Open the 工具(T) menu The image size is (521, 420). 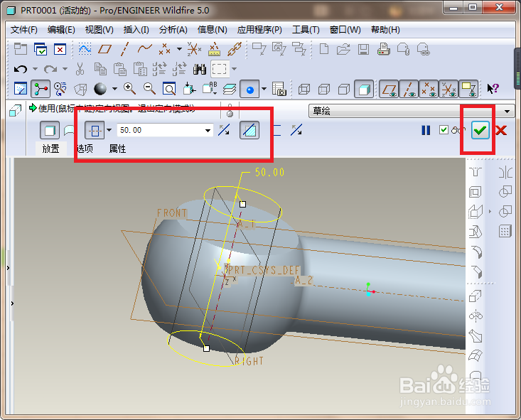(306, 30)
